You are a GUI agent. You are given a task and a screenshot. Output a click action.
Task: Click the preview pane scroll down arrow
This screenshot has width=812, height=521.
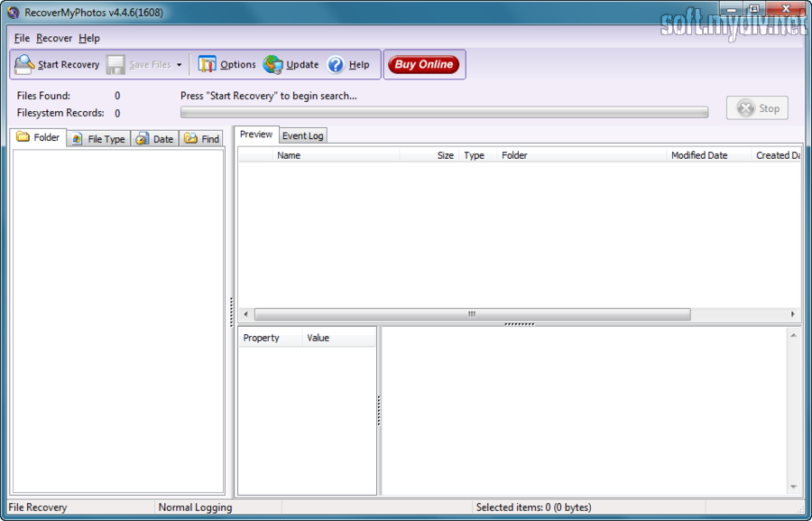pos(793,487)
